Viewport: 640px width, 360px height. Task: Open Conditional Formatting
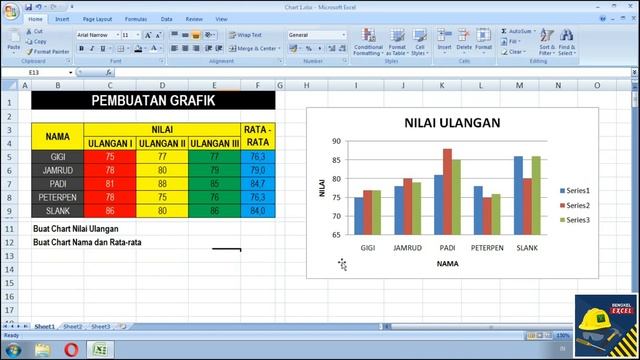click(x=368, y=42)
